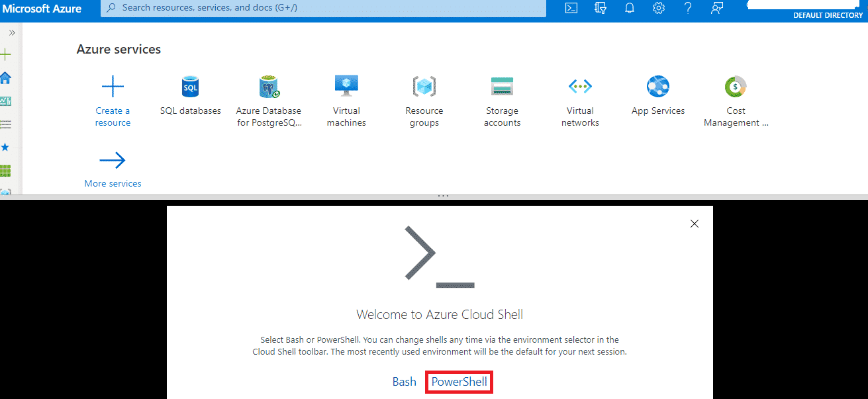Focus the Search resources, services, and docs box
The height and width of the screenshot is (399, 868).
pyautogui.click(x=324, y=8)
